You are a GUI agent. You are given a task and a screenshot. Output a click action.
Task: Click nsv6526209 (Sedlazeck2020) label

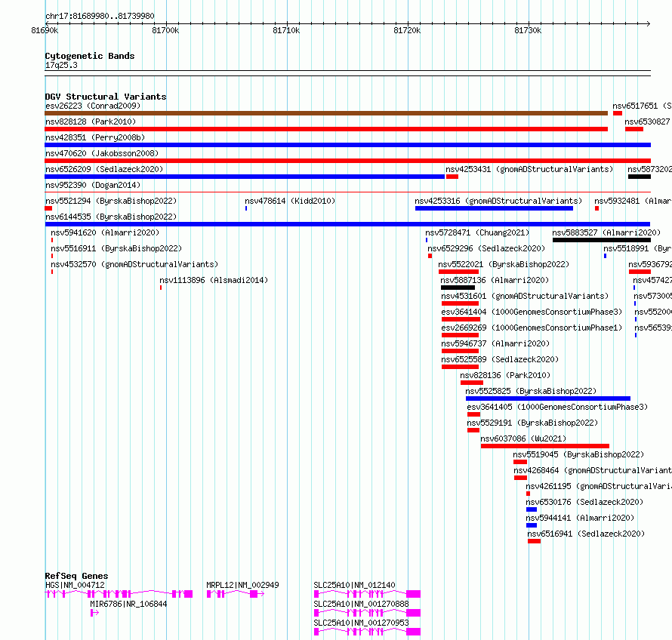[104, 169]
